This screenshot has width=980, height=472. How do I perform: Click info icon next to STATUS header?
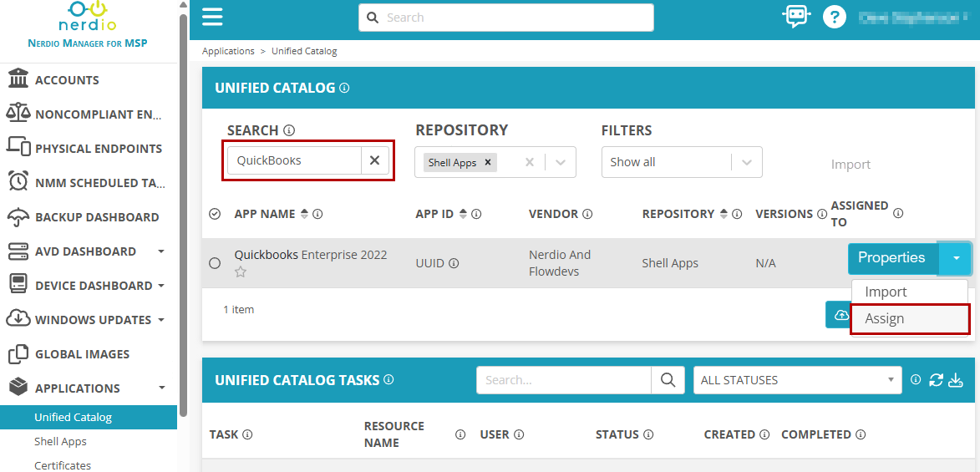pos(649,434)
